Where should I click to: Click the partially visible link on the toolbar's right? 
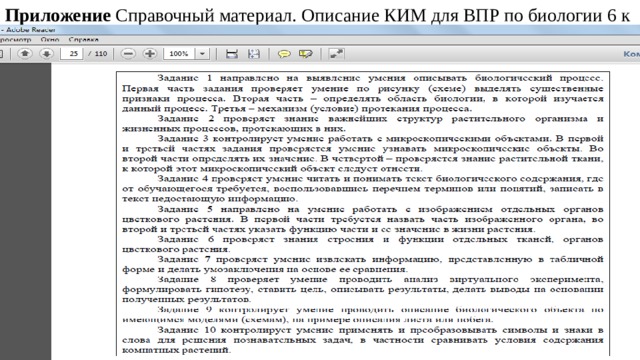click(x=631, y=54)
